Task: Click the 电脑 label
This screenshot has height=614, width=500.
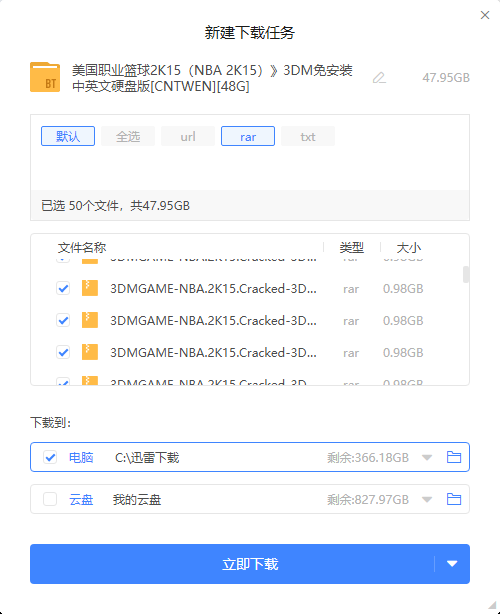Action: point(81,457)
